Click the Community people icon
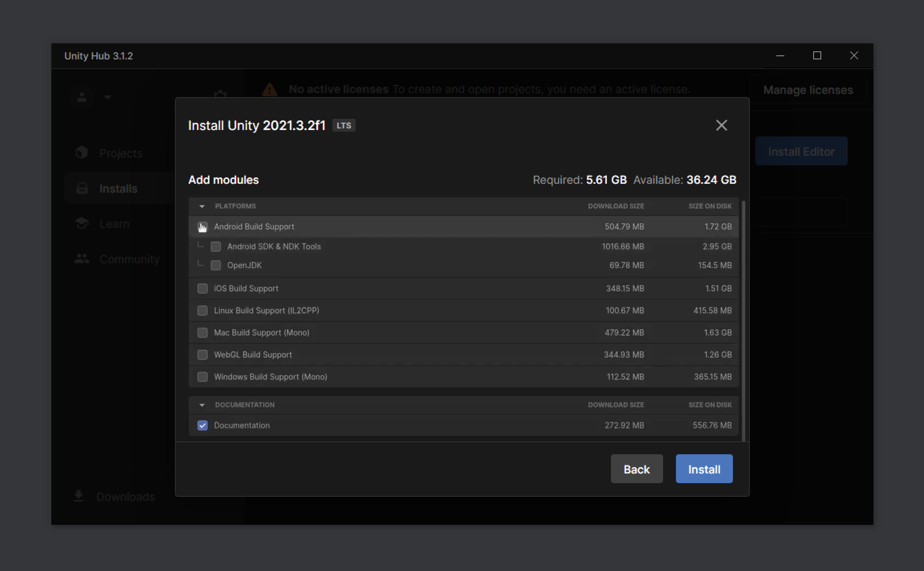Viewport: 924px width, 571px height. [82, 258]
